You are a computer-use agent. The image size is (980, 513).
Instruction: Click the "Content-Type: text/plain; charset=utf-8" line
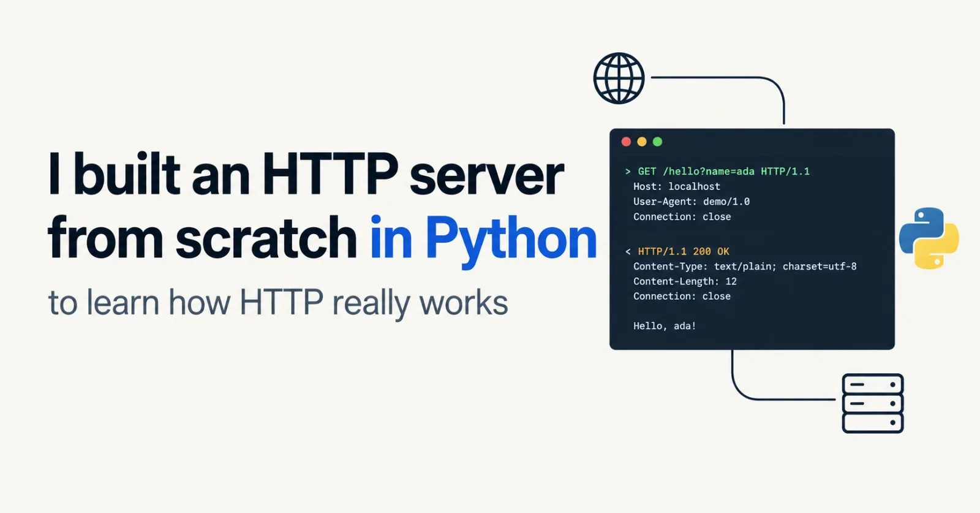pyautogui.click(x=745, y=267)
